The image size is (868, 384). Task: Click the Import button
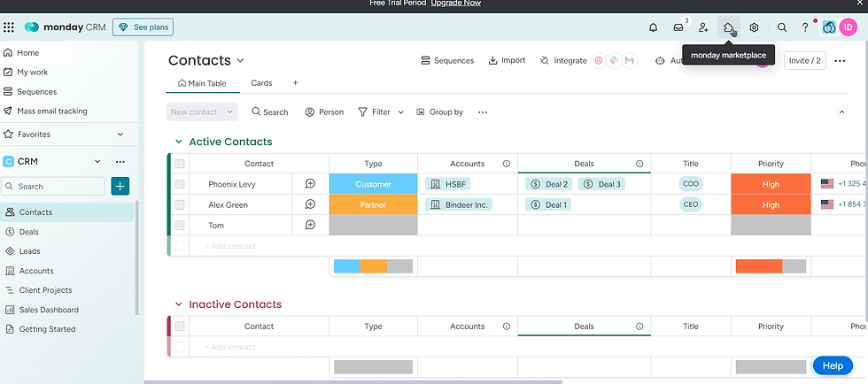pyautogui.click(x=507, y=60)
